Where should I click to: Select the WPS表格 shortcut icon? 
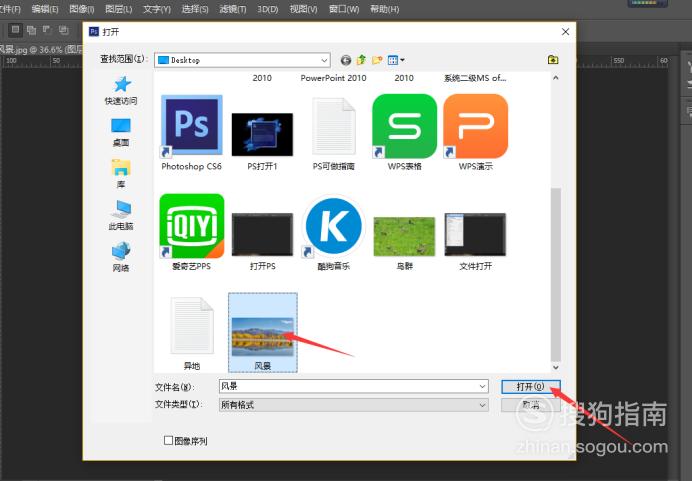point(404,125)
